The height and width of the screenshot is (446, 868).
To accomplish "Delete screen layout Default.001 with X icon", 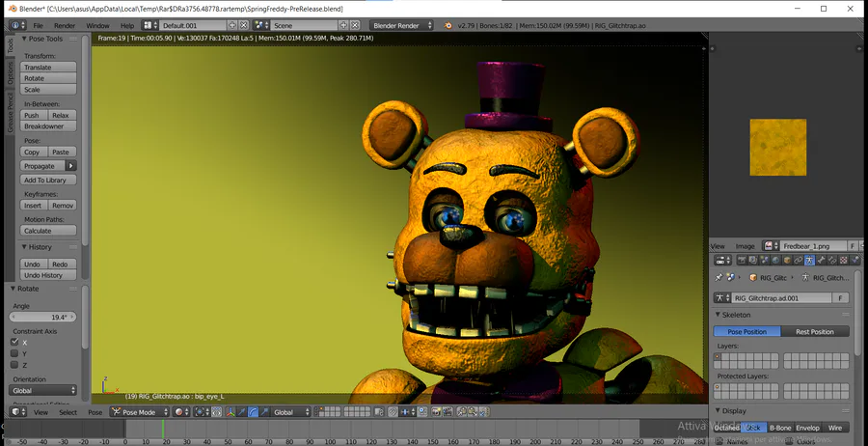I will [x=244, y=25].
